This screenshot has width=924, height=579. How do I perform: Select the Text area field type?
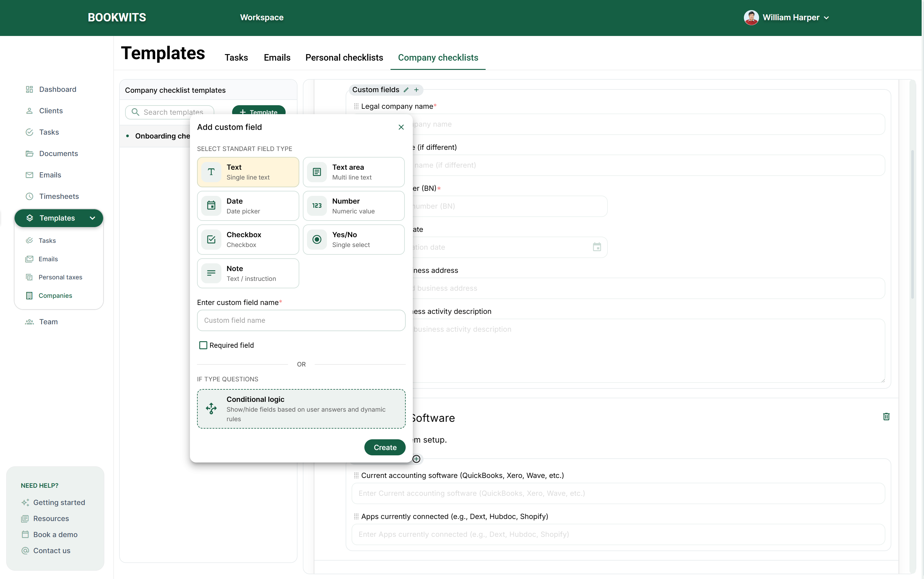353,172
